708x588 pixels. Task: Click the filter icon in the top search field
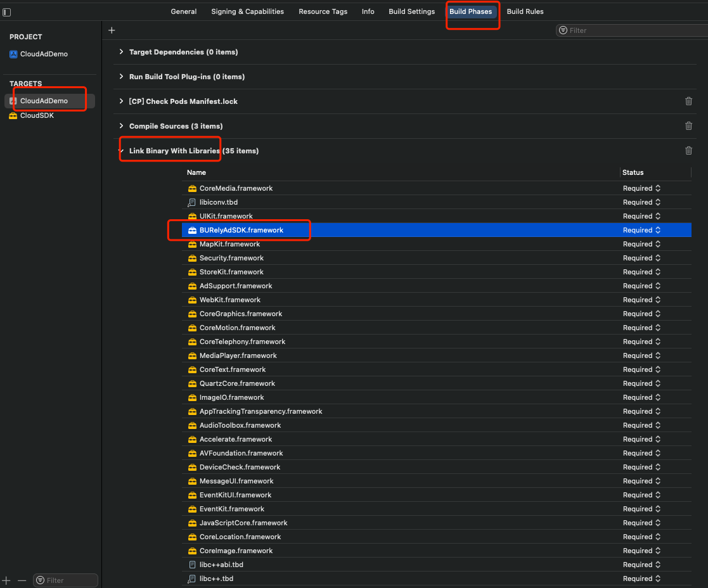click(563, 30)
